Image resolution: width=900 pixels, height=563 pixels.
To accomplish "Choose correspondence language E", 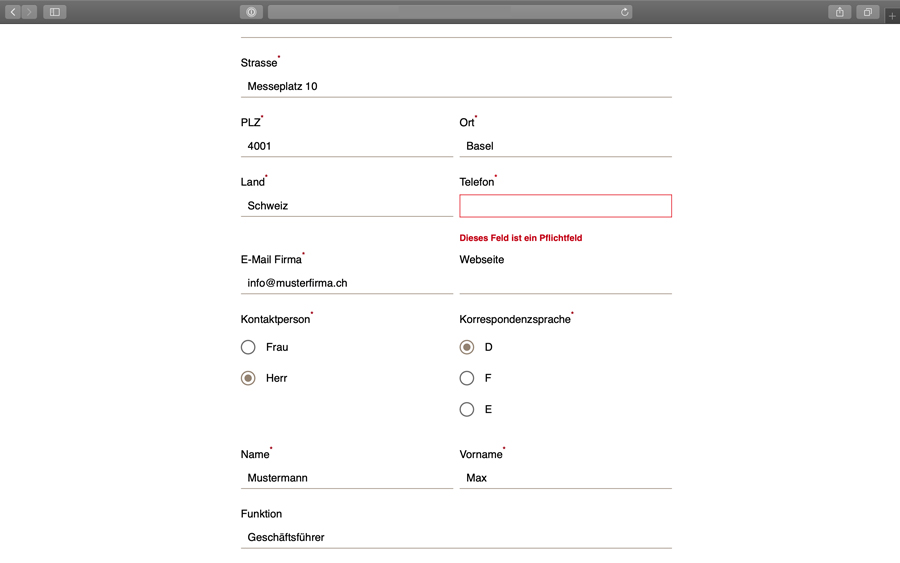I will pyautogui.click(x=467, y=409).
